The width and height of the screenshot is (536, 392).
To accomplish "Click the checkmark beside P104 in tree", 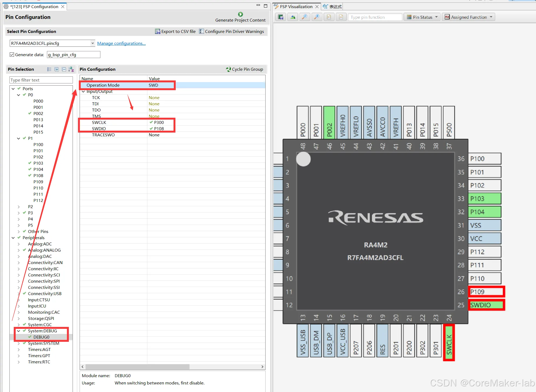I will pyautogui.click(x=30, y=169).
